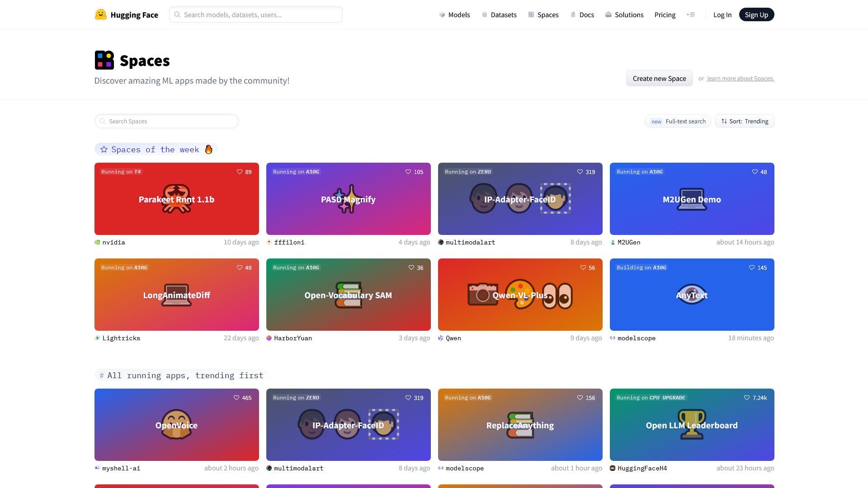Open the Solutions menu

pos(624,14)
